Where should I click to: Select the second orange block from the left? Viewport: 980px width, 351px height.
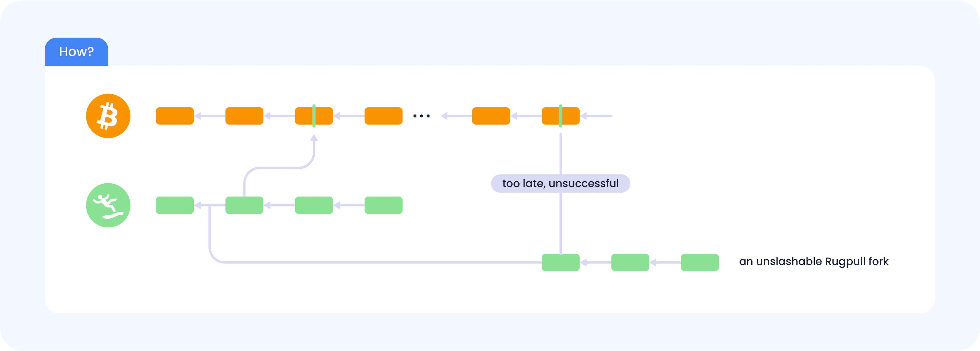pyautogui.click(x=244, y=116)
